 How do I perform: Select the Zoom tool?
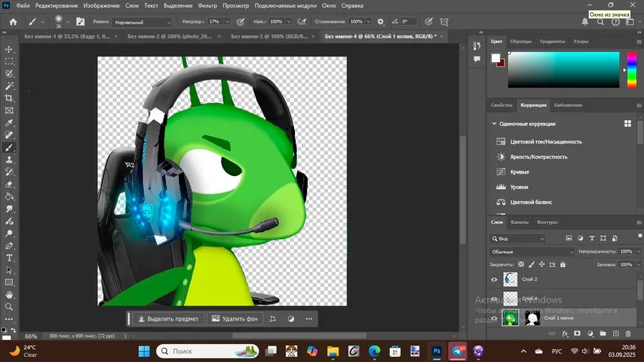[x=9, y=307]
